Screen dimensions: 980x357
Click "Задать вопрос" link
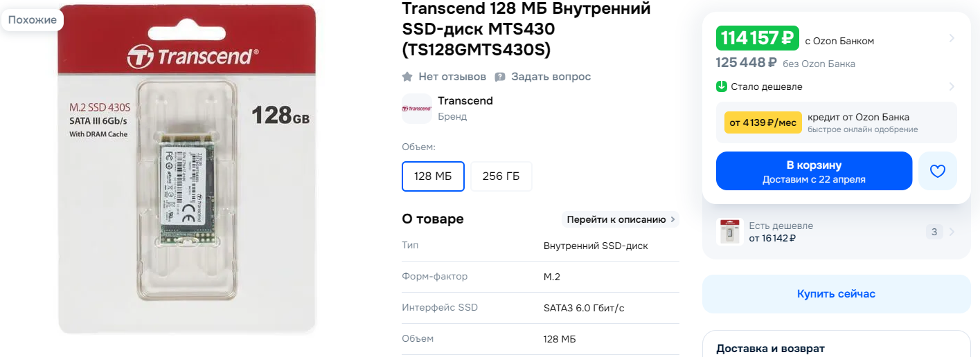(551, 77)
